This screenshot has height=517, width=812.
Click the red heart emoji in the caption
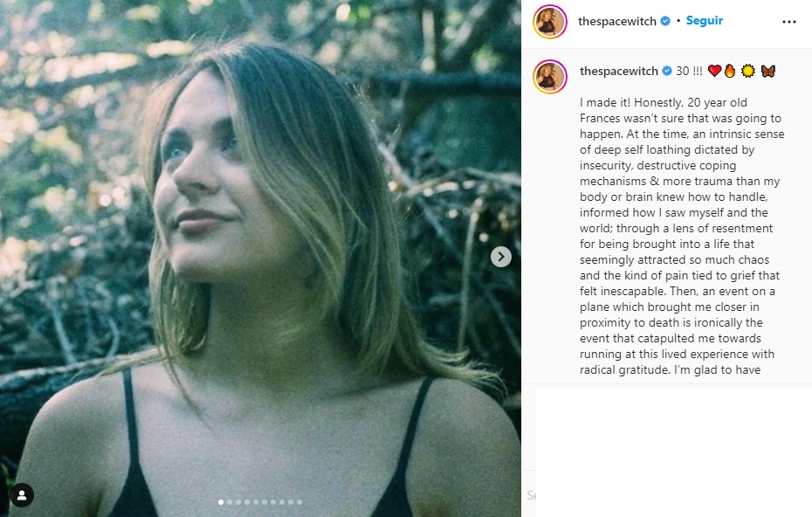point(713,71)
